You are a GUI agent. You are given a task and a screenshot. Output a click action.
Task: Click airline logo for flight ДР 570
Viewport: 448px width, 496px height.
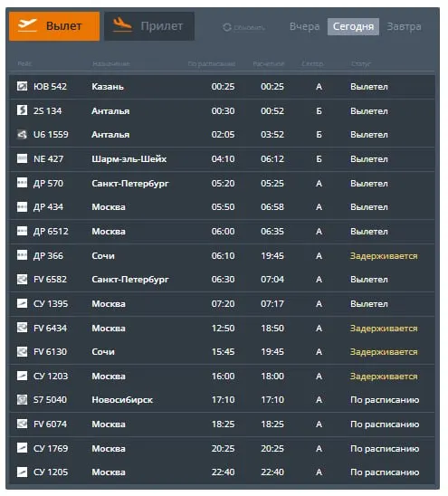(x=22, y=183)
